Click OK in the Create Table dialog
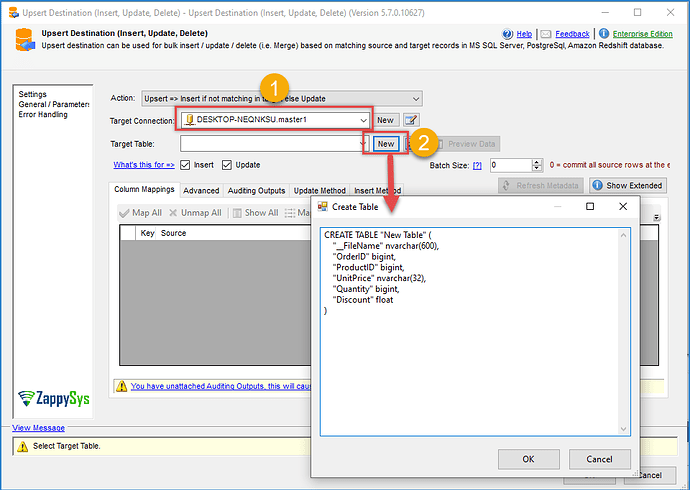This screenshot has width=690, height=490. [x=529, y=459]
